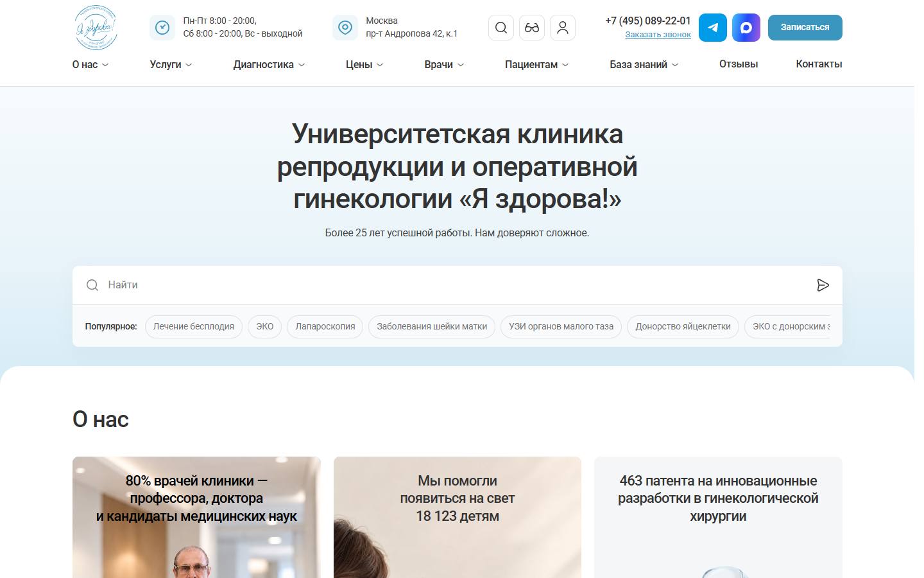The width and height of the screenshot is (924, 578).
Task: Click the address "пр-т Андропова 42, к.1"
Action: (x=412, y=33)
